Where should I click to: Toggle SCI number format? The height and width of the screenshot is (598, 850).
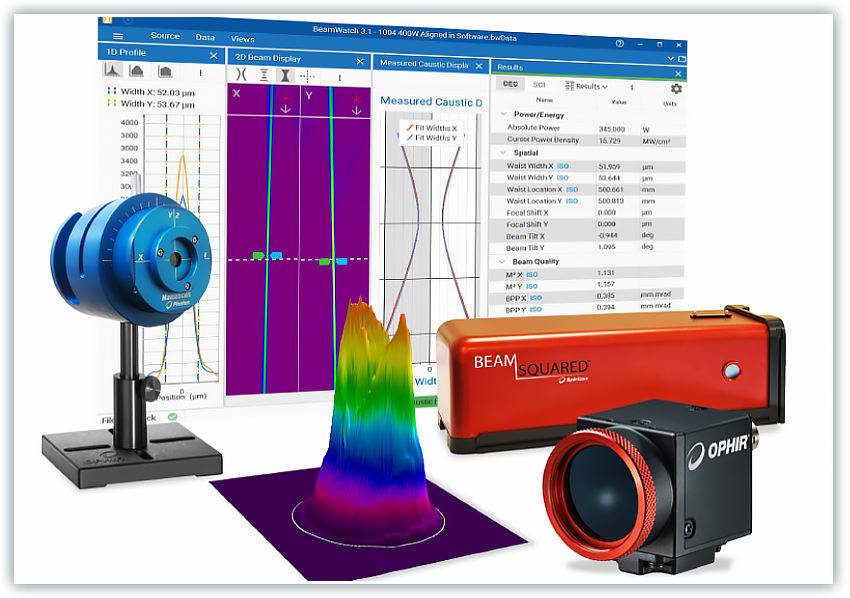(x=539, y=86)
